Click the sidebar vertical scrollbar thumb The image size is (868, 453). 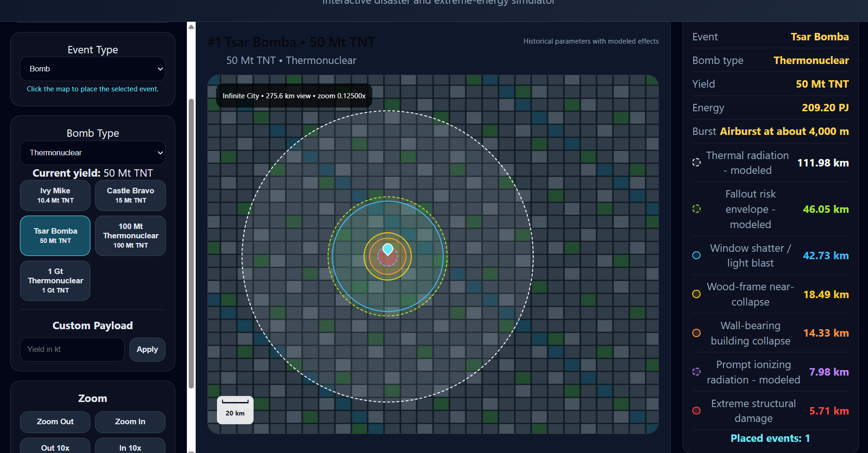point(191,243)
